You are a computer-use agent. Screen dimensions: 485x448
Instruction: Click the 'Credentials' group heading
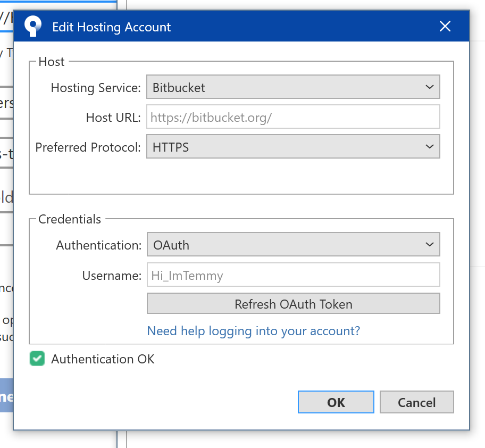point(70,219)
